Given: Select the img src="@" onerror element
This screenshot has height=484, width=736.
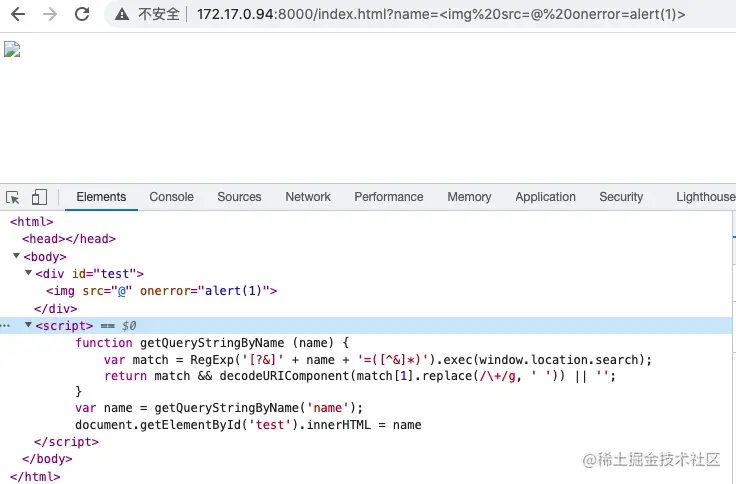Looking at the screenshot, I should click(161, 291).
